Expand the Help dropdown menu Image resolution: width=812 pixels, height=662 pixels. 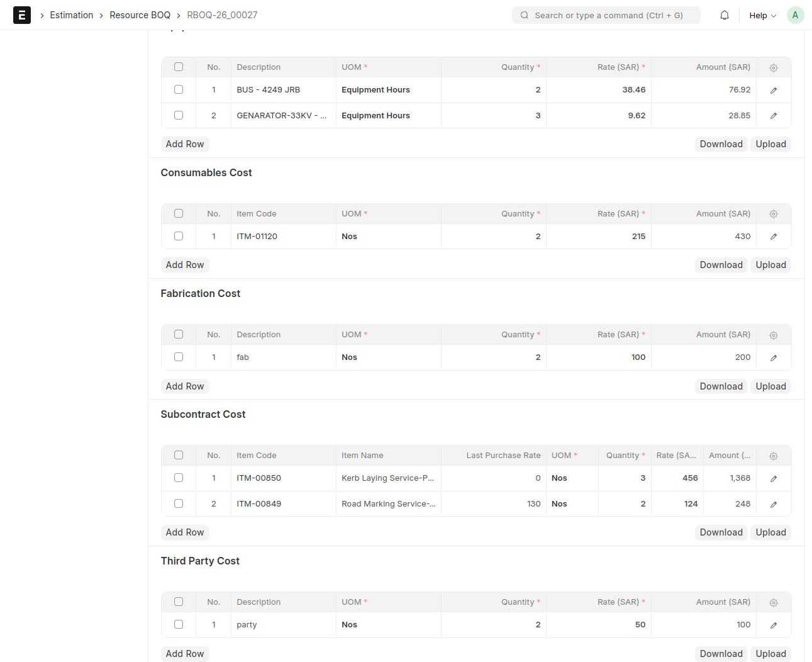pyautogui.click(x=762, y=15)
